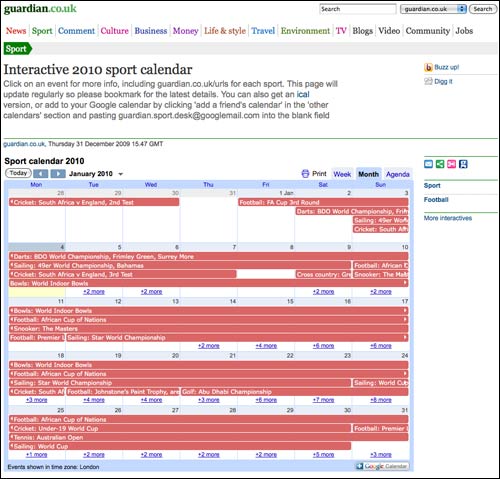Open the Life & style section

click(x=225, y=31)
